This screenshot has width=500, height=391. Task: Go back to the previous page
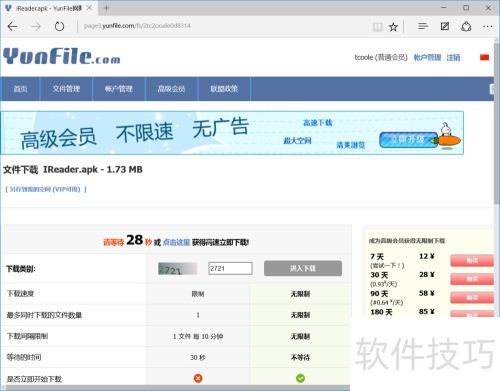click(x=12, y=26)
